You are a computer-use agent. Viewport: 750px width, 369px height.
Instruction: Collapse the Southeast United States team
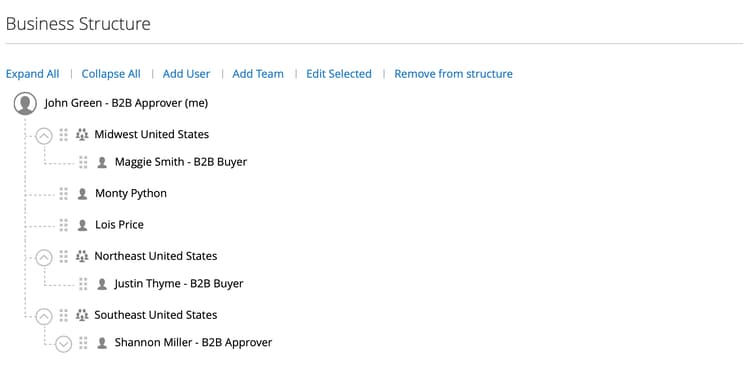pyautogui.click(x=44, y=316)
